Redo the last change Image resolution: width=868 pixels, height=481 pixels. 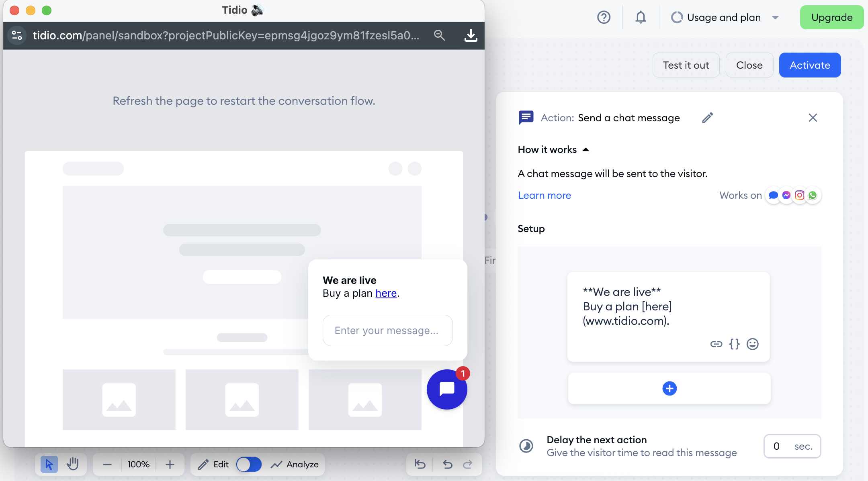point(468,465)
